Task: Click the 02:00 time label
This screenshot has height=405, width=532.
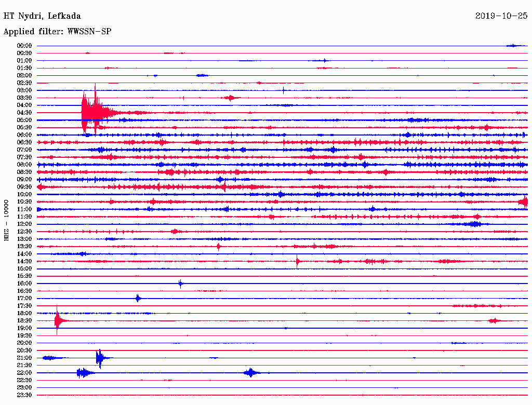Action: coord(24,75)
